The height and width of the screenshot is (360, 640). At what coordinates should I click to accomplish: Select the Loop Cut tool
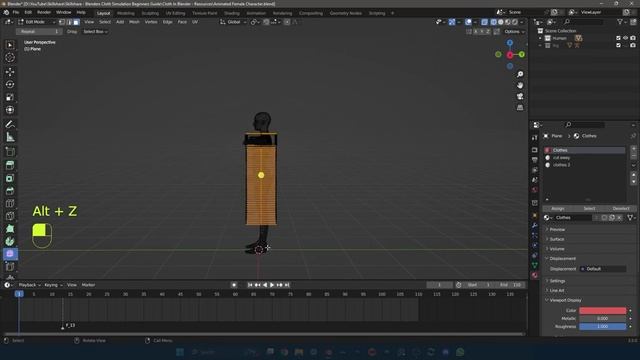[x=10, y=203]
